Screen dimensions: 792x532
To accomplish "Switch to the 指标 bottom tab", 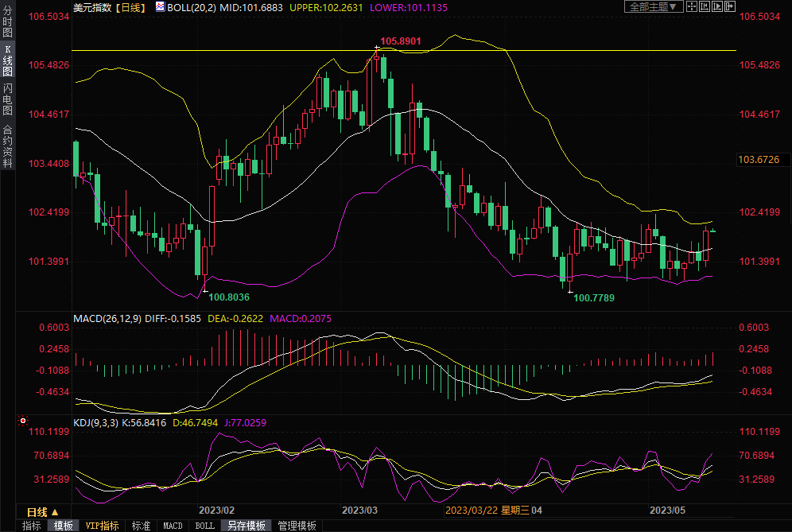I will 31,526.
